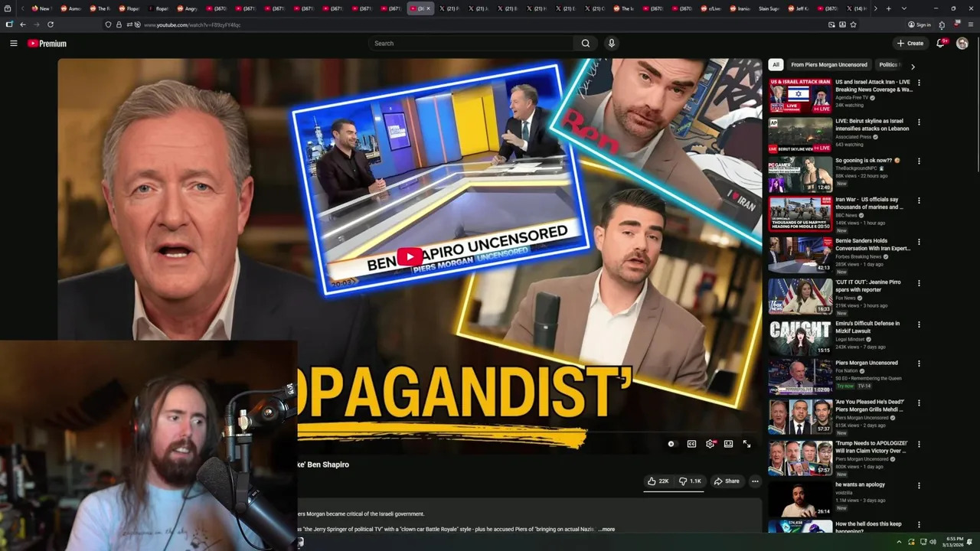Screen dimensions: 980x551
Task: Open network icon in system tray
Action: [922, 542]
